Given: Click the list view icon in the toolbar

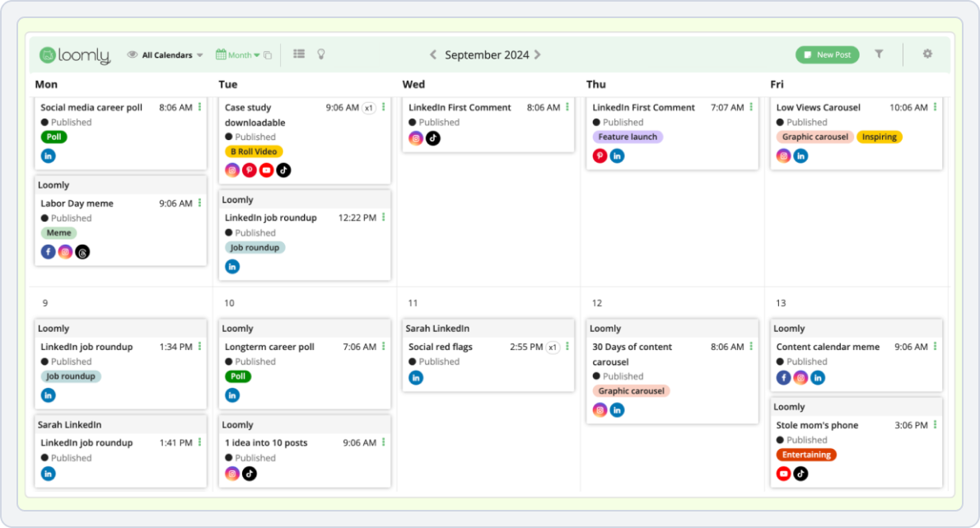Looking at the screenshot, I should click(x=298, y=54).
